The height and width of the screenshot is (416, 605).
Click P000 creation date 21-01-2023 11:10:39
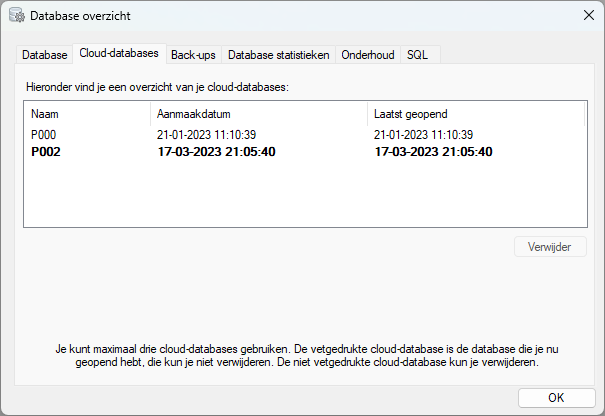[206, 135]
